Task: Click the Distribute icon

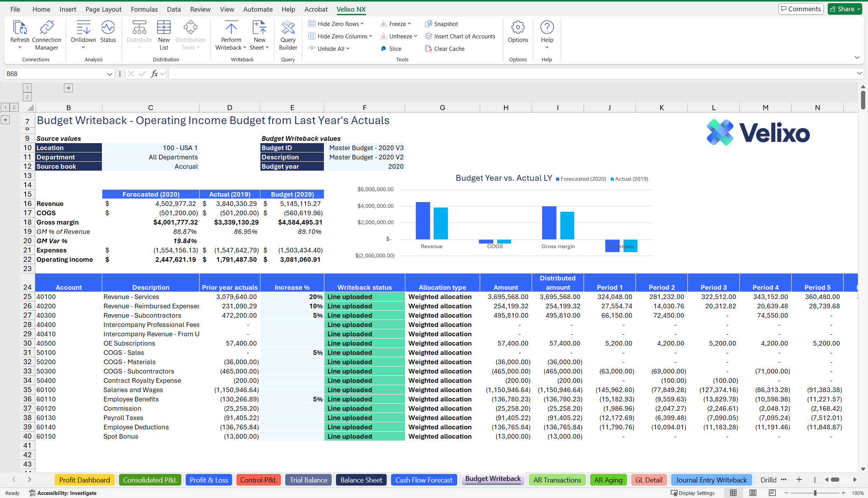Action: coord(139,28)
